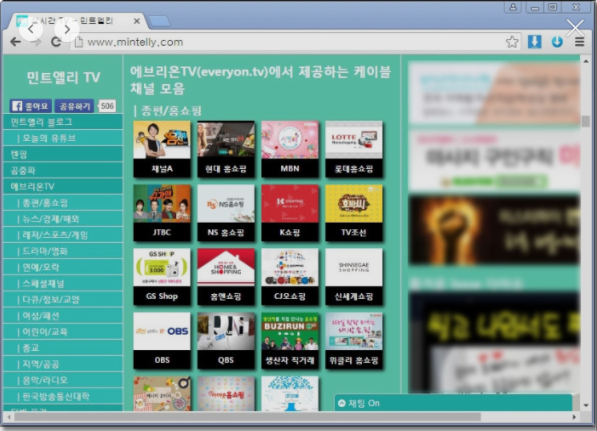Click the vertical scrollbar up arrow
The image size is (597, 431).
586,61
